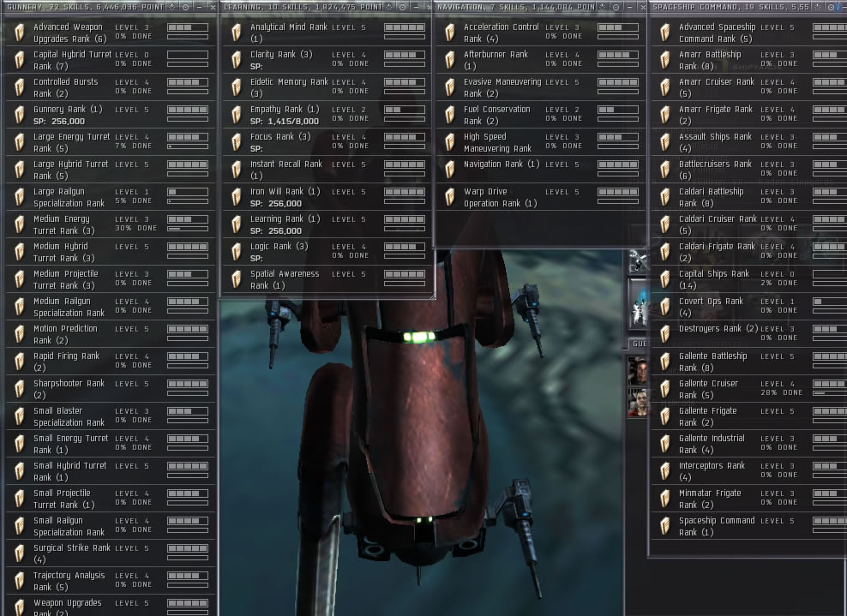Click the Afterburner skill book icon
Screen dimensions: 847x616
pos(449,60)
